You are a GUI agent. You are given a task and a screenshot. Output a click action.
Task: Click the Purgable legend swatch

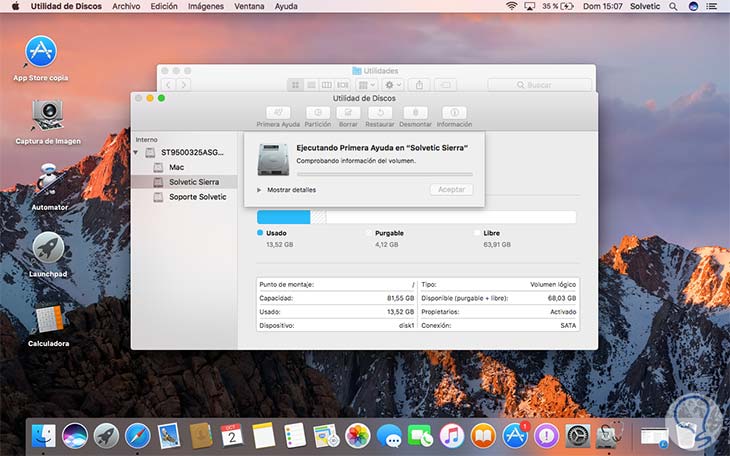tap(370, 232)
